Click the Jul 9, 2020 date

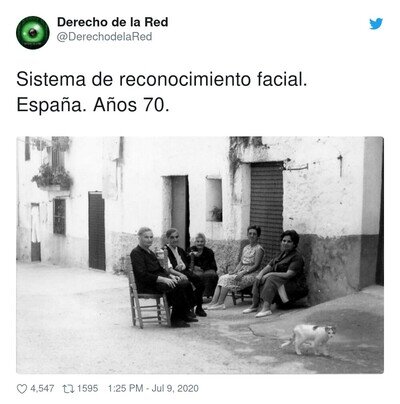coord(175,388)
